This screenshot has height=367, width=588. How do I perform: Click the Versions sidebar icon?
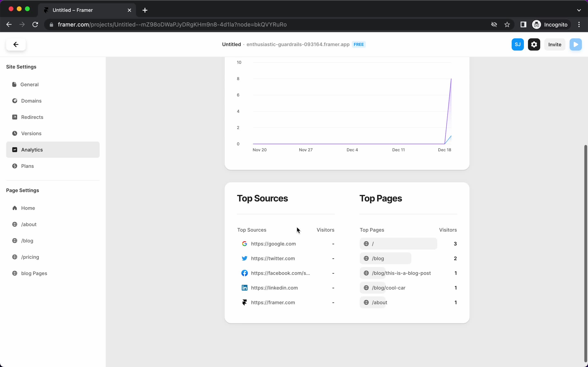[14, 133]
